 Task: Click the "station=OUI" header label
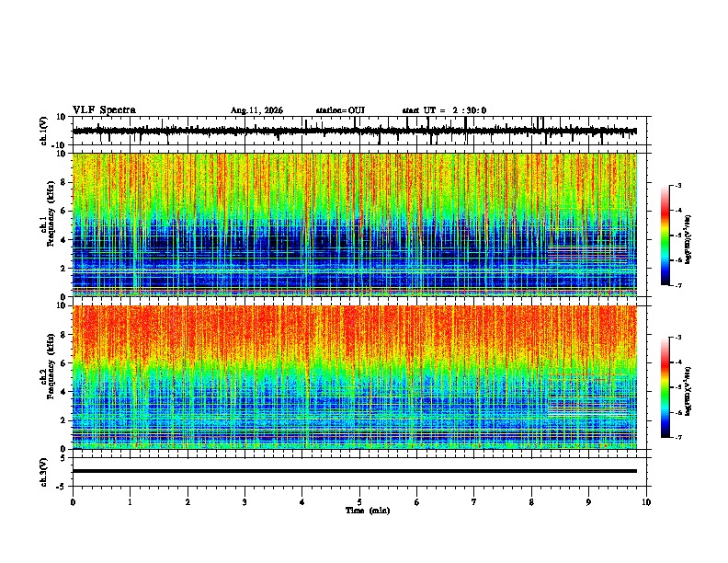click(x=340, y=110)
